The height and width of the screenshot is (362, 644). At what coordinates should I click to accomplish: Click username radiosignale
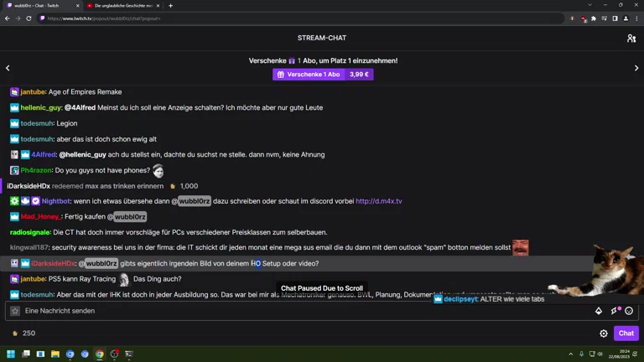[x=30, y=232]
